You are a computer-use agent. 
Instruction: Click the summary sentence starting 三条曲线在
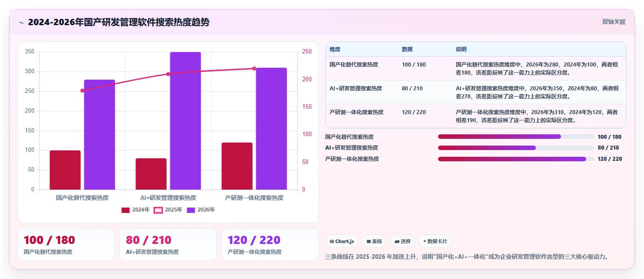[467, 257]
